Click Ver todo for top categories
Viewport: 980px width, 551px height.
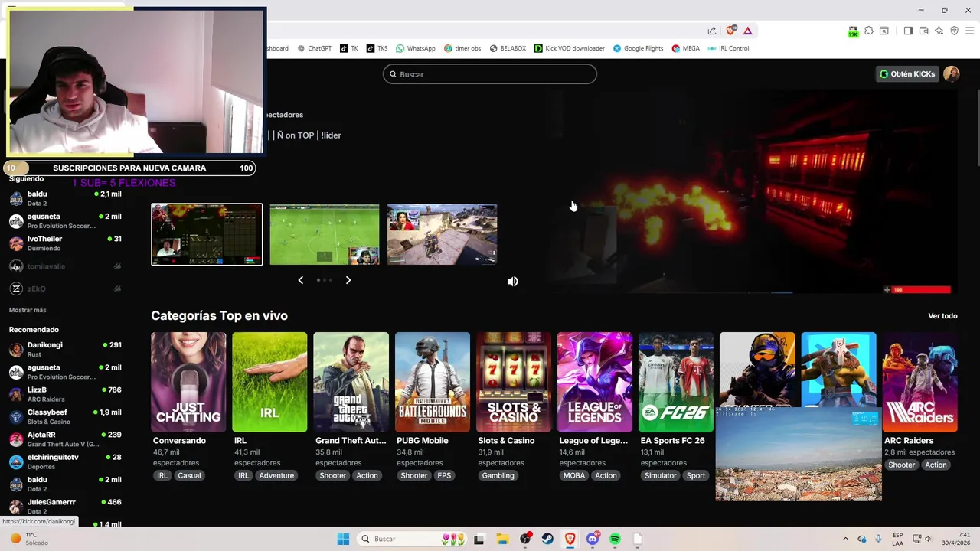pyautogui.click(x=942, y=316)
